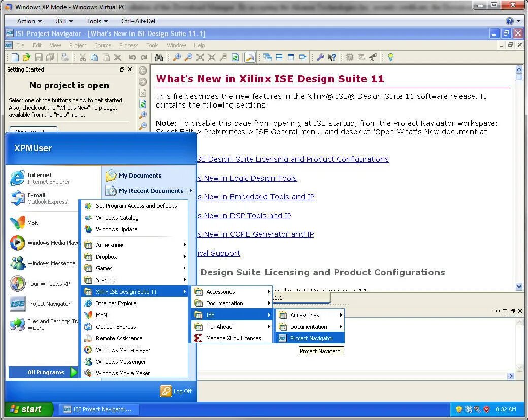Click the Log Off button
This screenshot has width=528, height=420.
pos(176,391)
